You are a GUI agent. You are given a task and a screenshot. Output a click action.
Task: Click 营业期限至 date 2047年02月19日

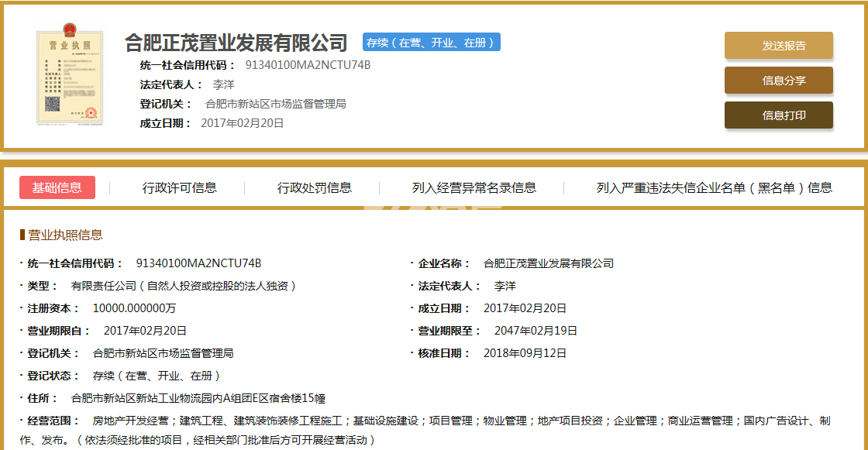pyautogui.click(x=536, y=331)
